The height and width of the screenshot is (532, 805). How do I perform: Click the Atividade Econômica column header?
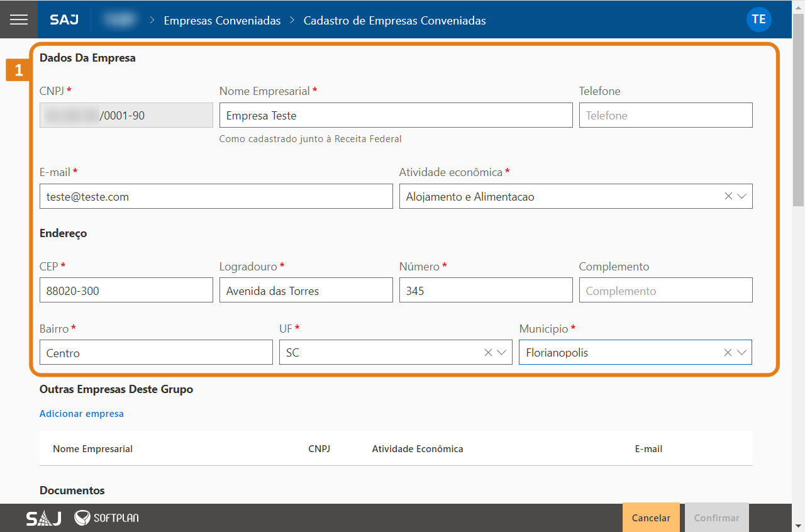pyautogui.click(x=418, y=448)
